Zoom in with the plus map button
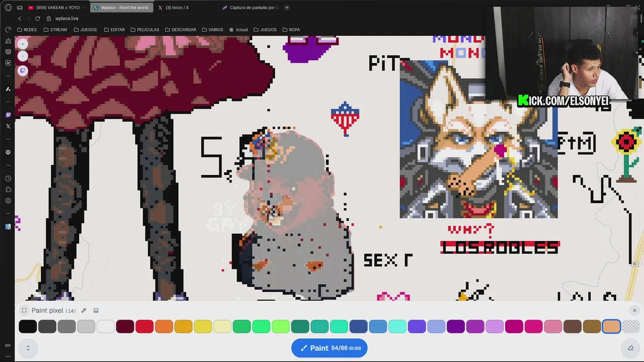This screenshot has width=644, height=362. [x=23, y=44]
